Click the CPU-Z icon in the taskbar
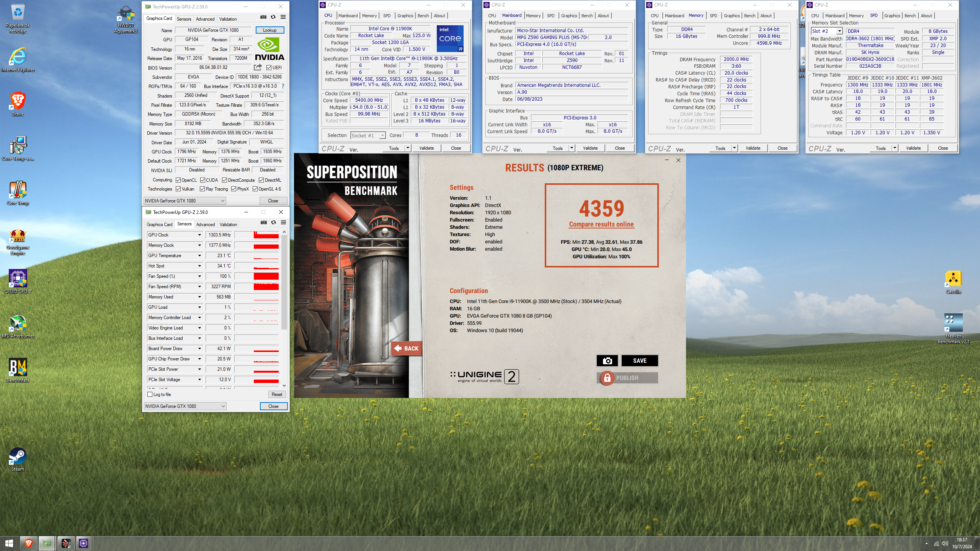The width and height of the screenshot is (980, 551). coord(83,543)
